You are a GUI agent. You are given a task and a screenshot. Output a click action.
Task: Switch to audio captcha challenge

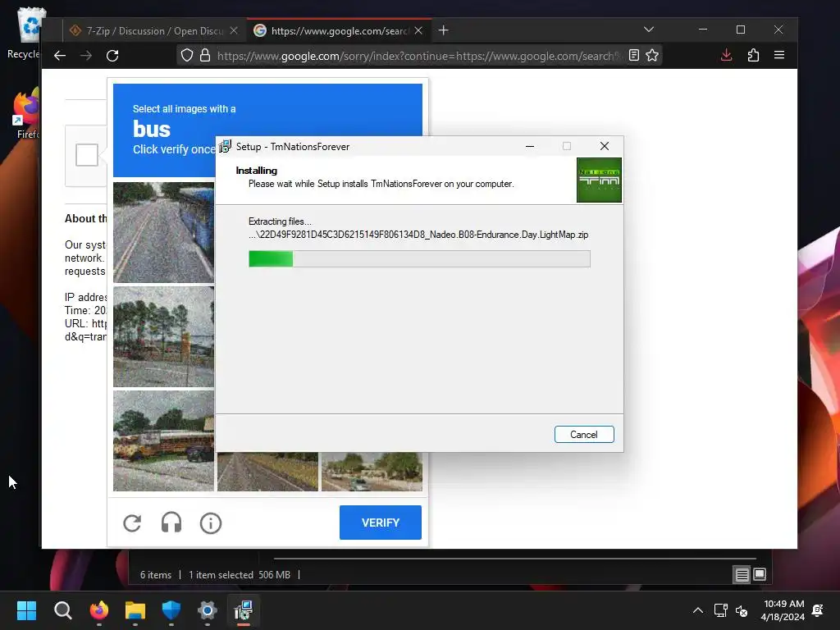(x=171, y=523)
